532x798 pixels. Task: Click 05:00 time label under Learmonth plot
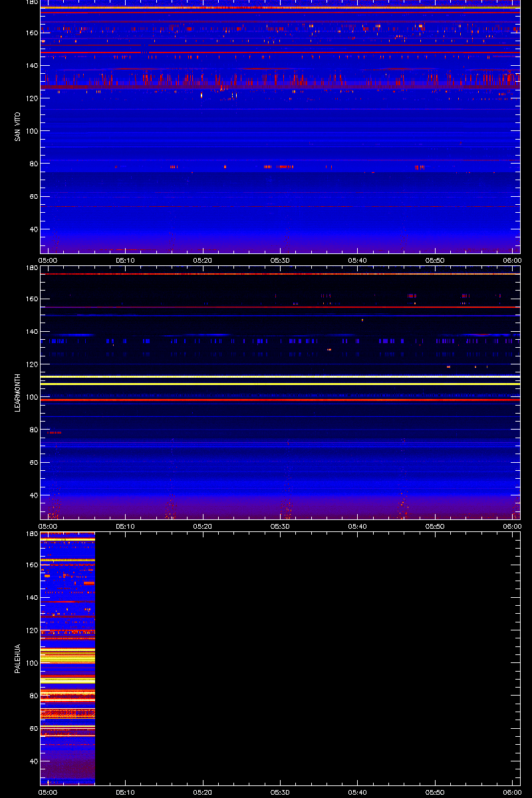pos(49,526)
